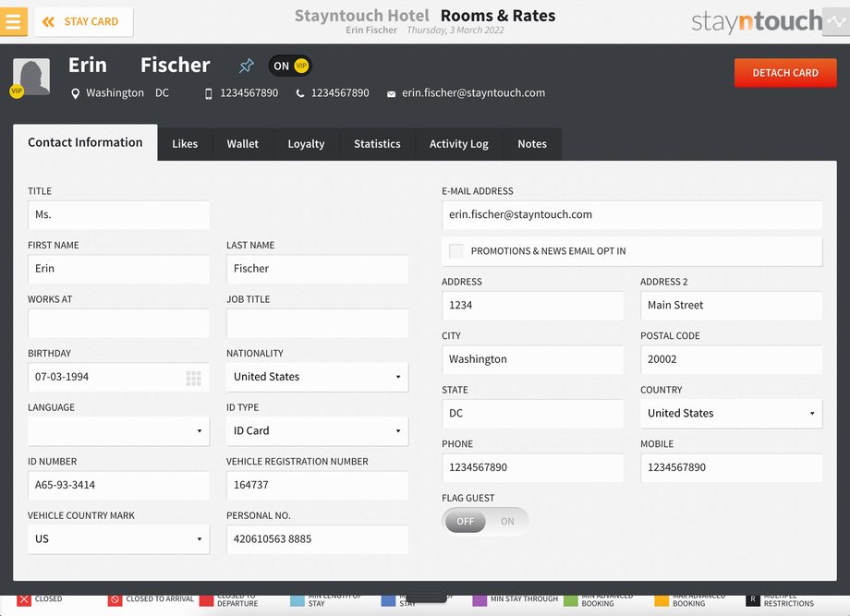
Task: Edit the Vehicle Registration Number field
Action: 317,485
